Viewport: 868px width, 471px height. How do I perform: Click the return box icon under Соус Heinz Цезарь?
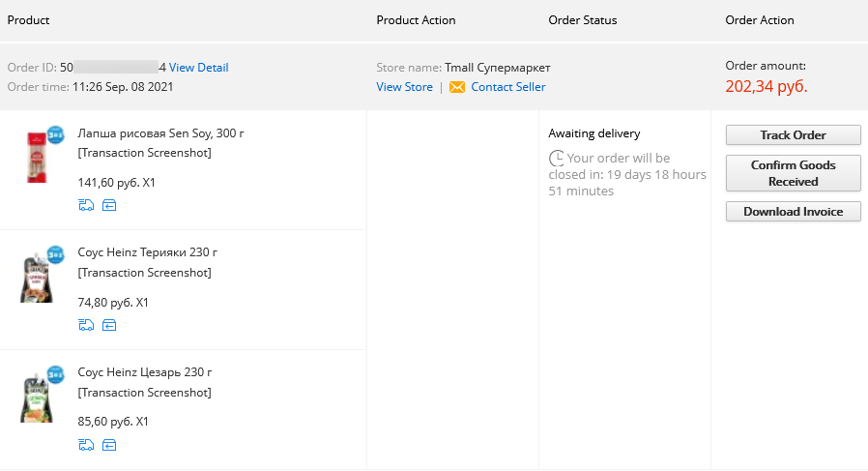(109, 445)
